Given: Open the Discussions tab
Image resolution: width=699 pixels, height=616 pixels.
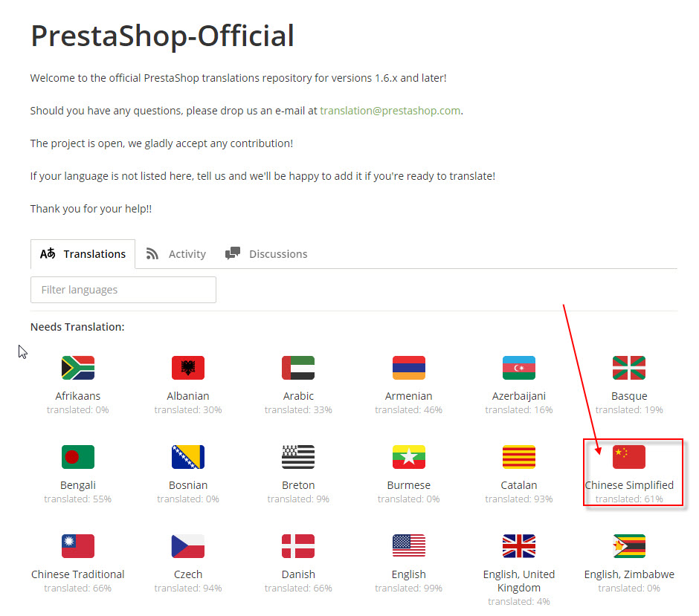Looking at the screenshot, I should pyautogui.click(x=266, y=254).
